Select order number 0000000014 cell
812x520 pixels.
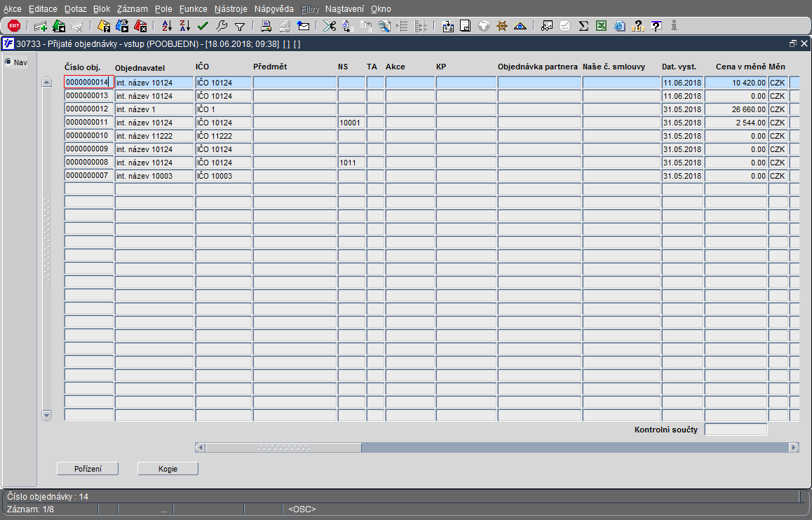click(89, 82)
